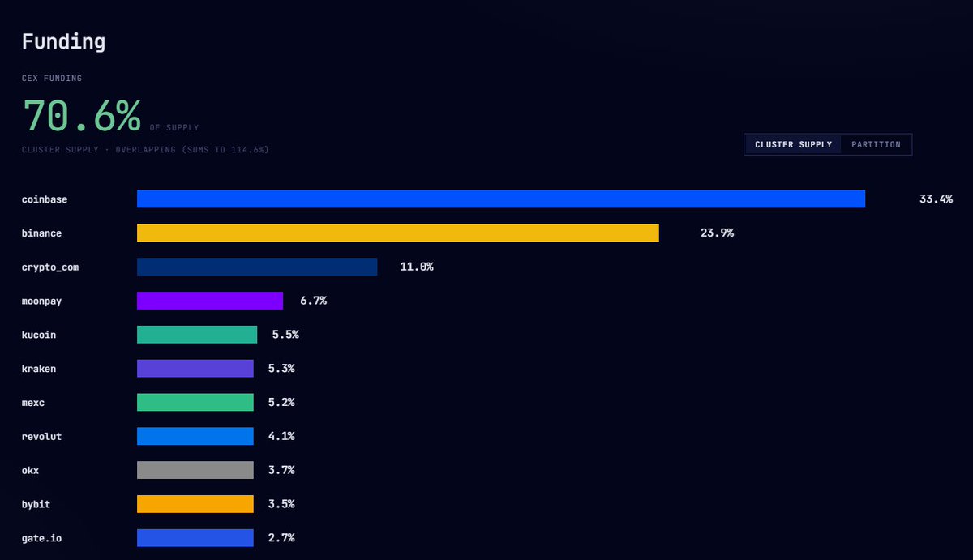Click the 33.4% value for coinbase

point(936,199)
